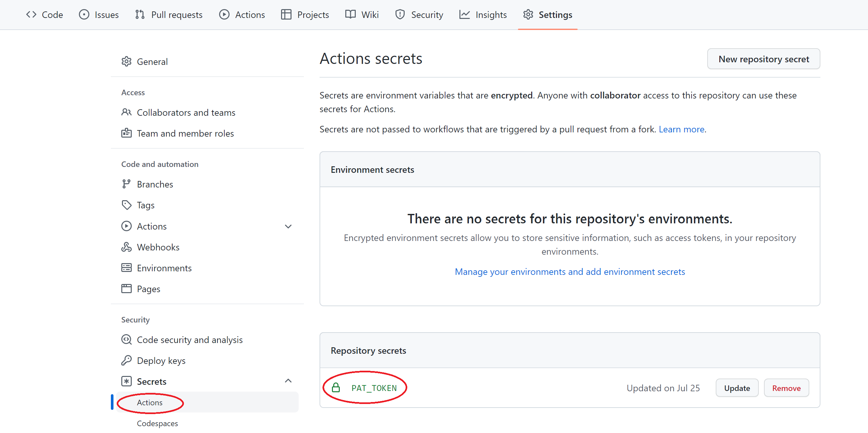
Task: Expand the Actions section chevron in sidebar
Action: [x=288, y=226]
